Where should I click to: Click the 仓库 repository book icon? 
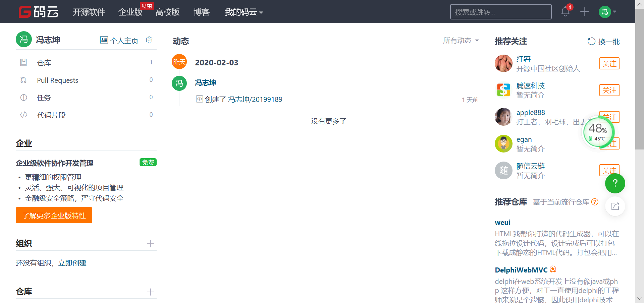point(23,62)
